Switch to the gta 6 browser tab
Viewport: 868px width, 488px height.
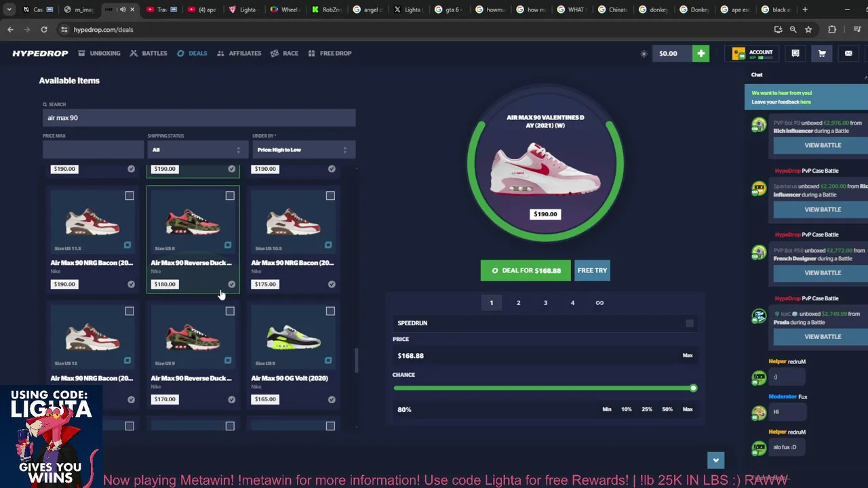pyautogui.click(x=449, y=9)
